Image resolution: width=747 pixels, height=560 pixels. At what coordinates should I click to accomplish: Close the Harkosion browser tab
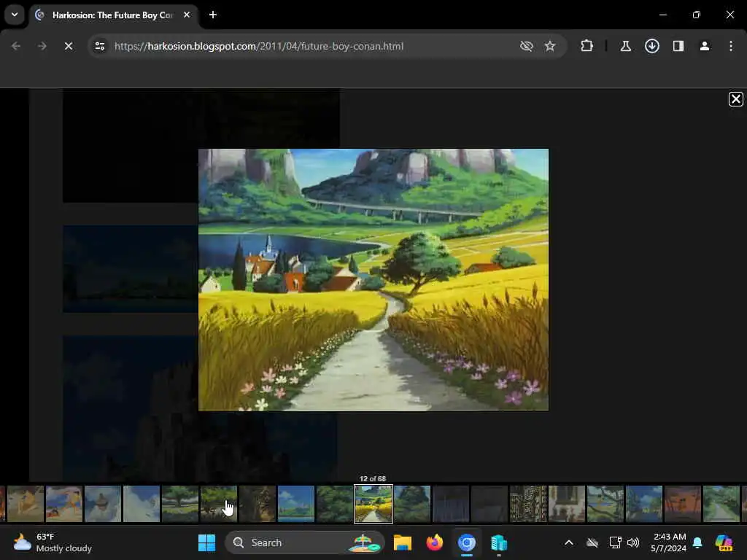(187, 15)
